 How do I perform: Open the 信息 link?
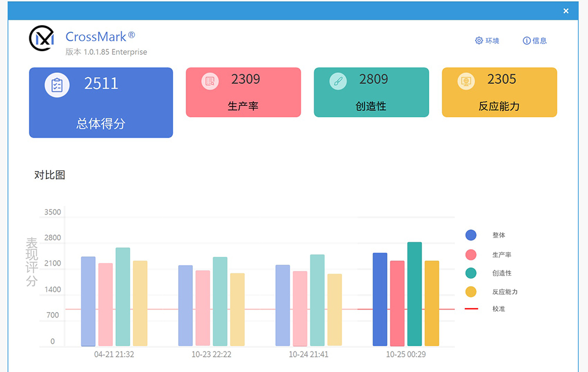pyautogui.click(x=534, y=41)
